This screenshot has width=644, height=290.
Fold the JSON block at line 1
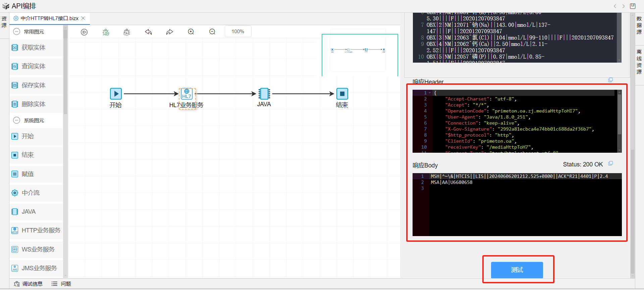430,93
